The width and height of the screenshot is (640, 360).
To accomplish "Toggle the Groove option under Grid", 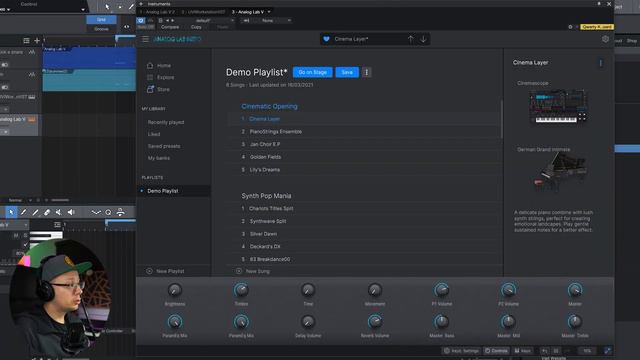I will 101,29.
